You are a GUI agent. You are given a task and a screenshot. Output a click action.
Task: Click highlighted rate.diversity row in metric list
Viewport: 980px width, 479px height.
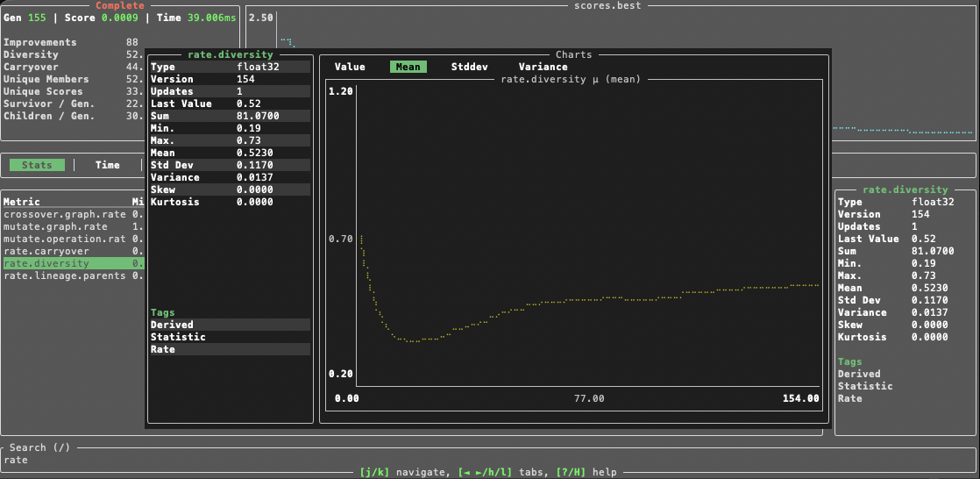[x=74, y=263]
